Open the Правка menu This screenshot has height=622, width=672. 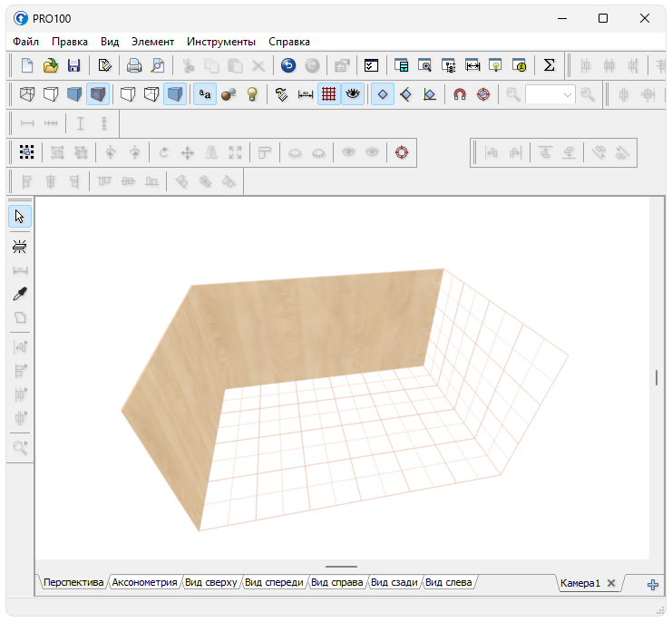pos(70,42)
